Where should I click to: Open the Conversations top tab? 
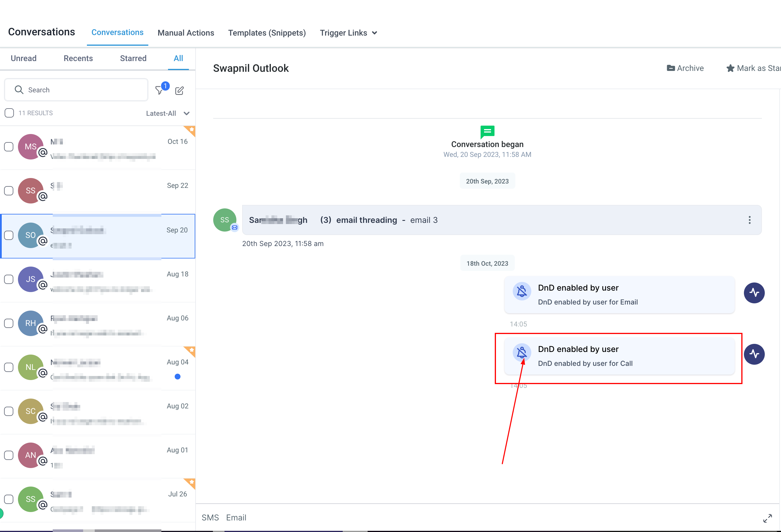(117, 33)
